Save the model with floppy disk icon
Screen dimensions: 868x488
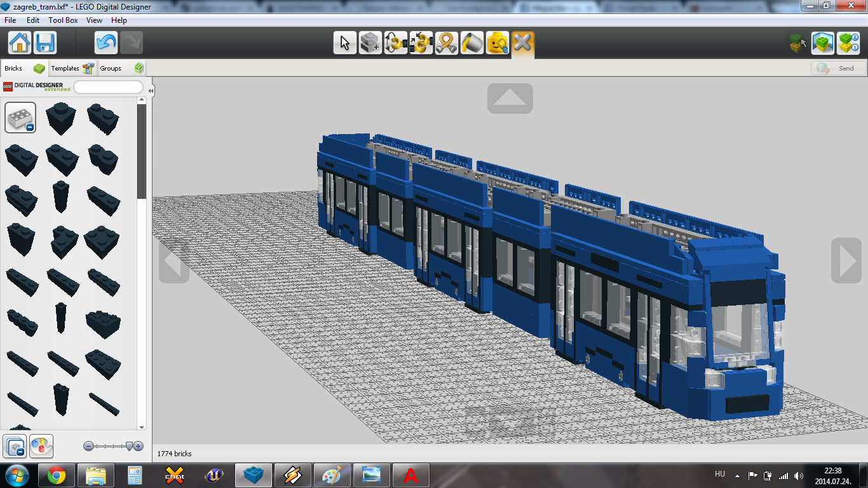click(x=45, y=43)
